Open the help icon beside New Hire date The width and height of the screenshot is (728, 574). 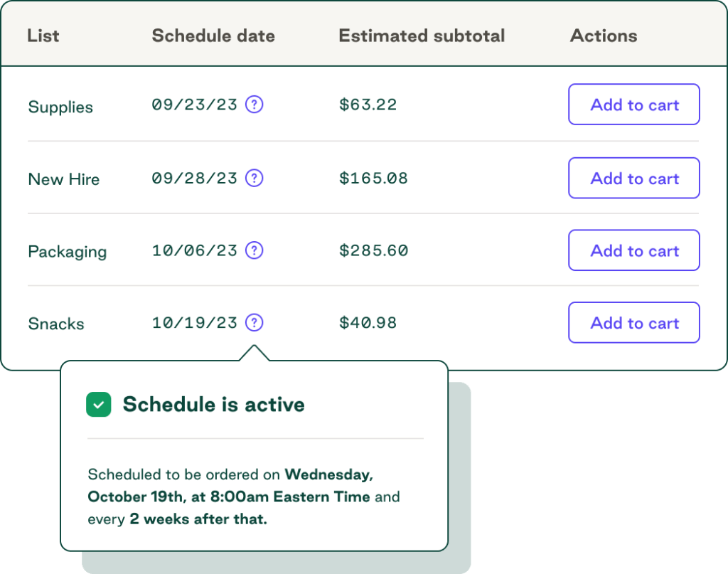pos(254,178)
